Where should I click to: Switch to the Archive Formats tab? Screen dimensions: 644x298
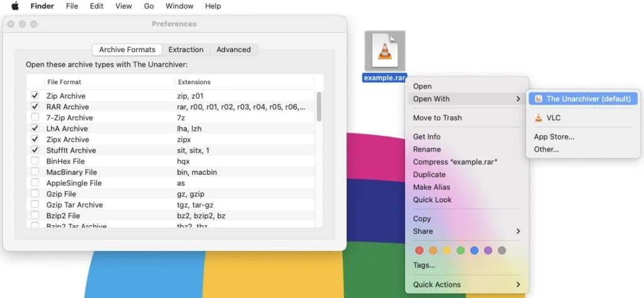tap(127, 50)
